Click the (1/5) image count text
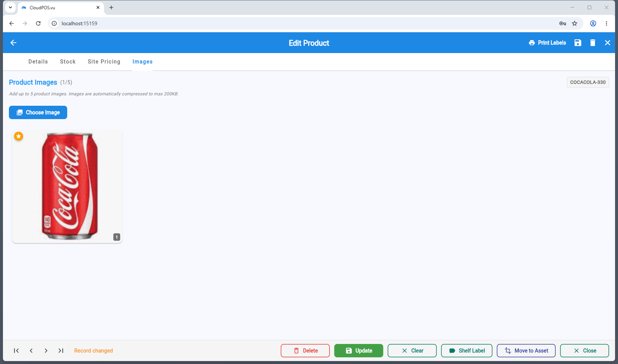The height and width of the screenshot is (364, 618). [x=66, y=82]
